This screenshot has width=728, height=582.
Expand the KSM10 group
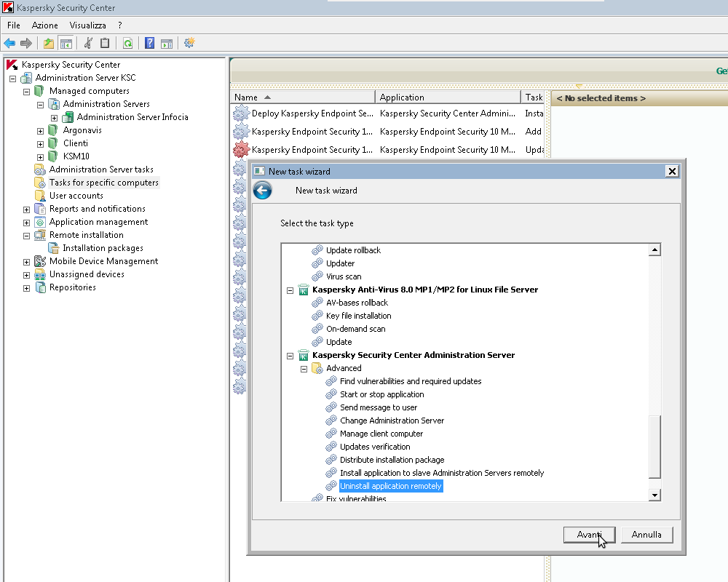pos(40,157)
